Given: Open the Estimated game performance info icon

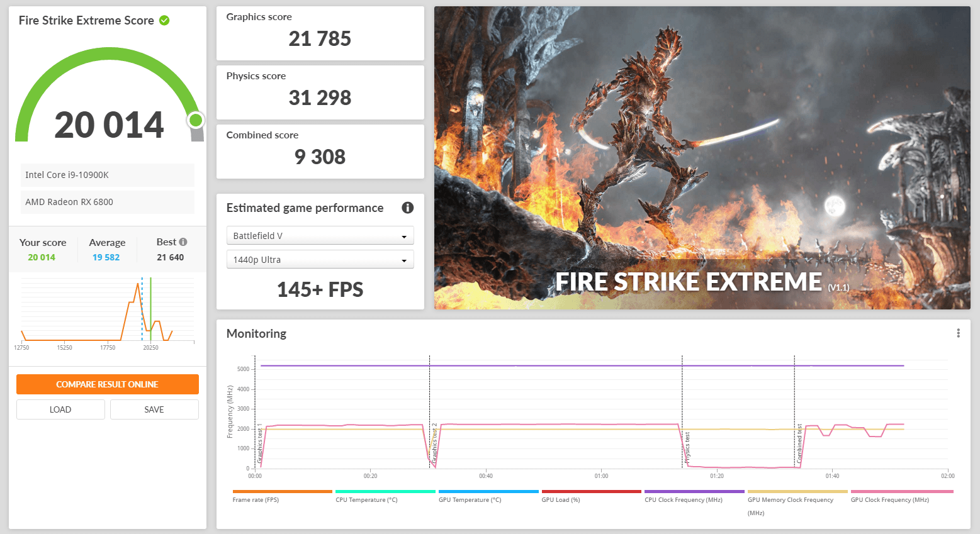Looking at the screenshot, I should point(408,208).
